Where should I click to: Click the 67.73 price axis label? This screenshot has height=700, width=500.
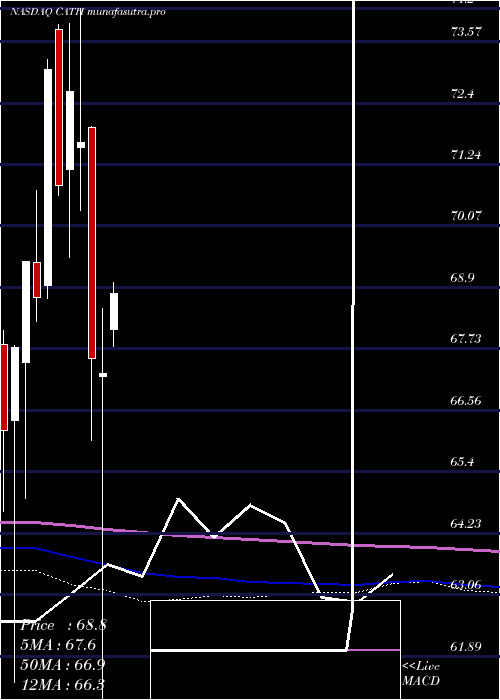pos(467,339)
